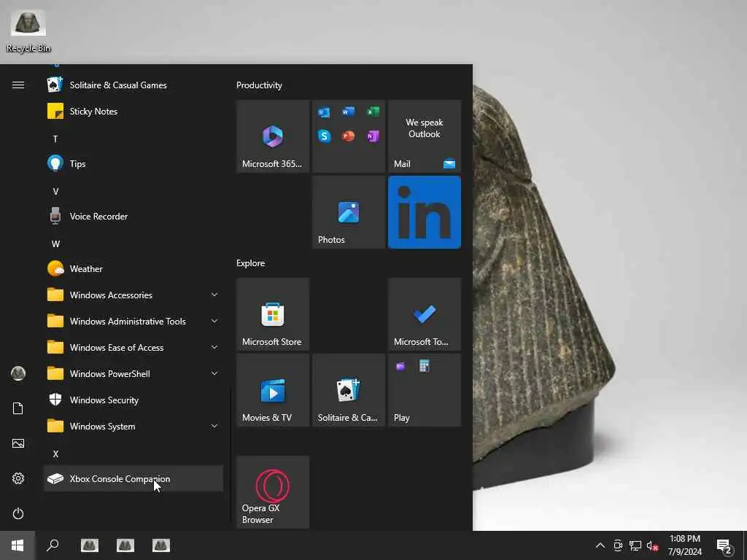
Task: Open the LinkedIn tile
Action: coord(425,212)
